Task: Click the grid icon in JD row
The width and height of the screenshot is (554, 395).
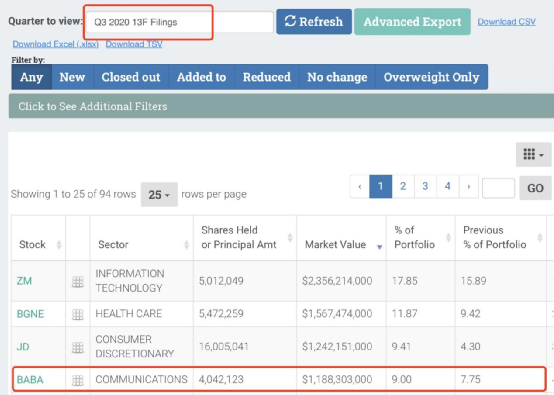Action: tap(78, 347)
